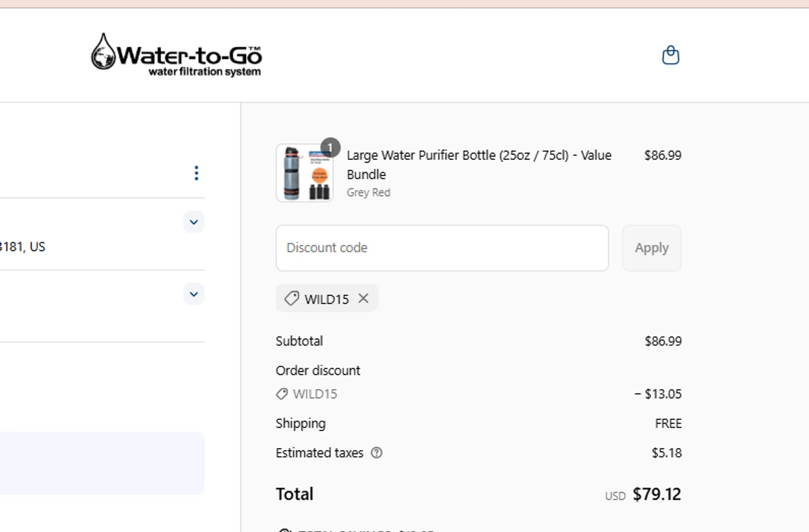Click the Water-to-Go logo

[176, 55]
